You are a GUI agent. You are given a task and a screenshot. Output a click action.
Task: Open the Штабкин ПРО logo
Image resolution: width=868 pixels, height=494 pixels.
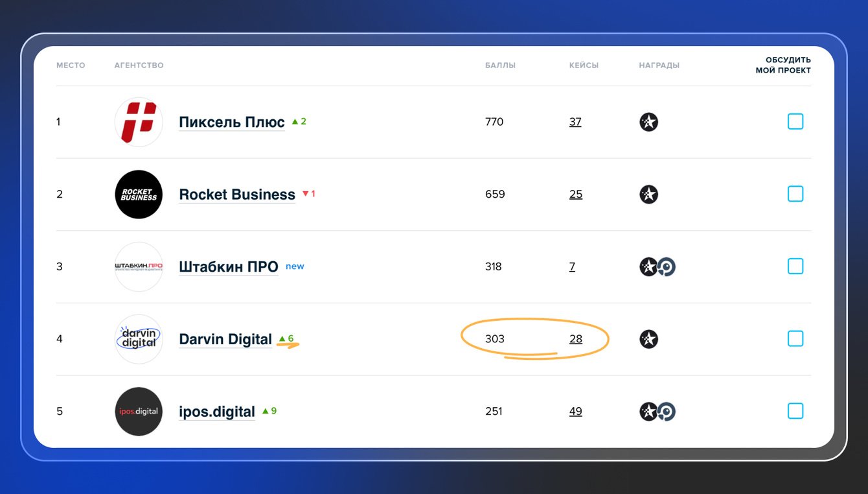[139, 266]
